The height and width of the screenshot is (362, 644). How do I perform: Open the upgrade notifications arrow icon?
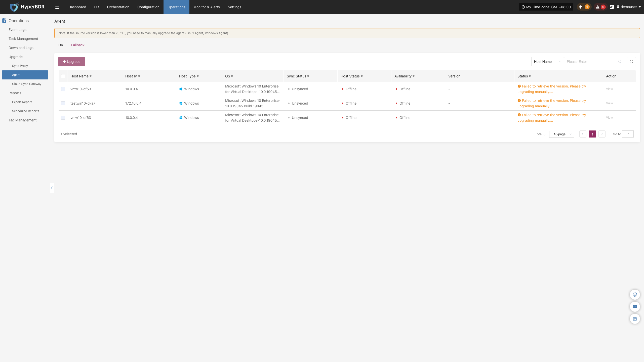tap(581, 7)
